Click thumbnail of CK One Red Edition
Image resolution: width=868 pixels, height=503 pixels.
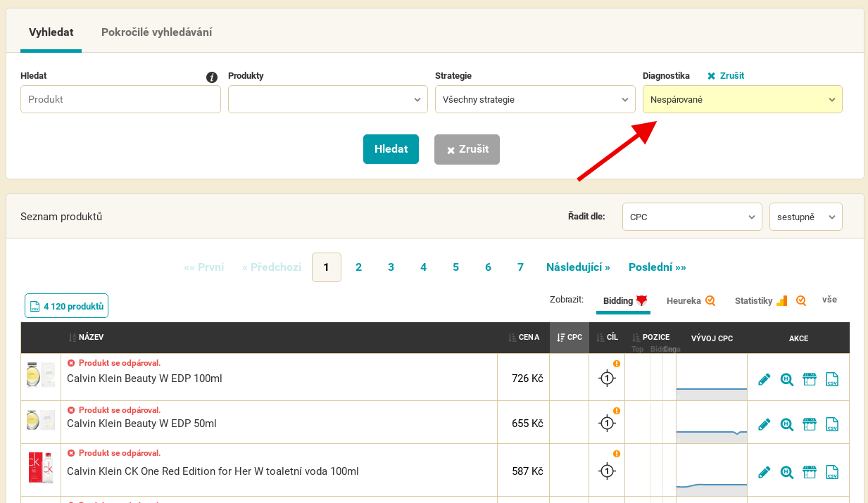point(41,468)
